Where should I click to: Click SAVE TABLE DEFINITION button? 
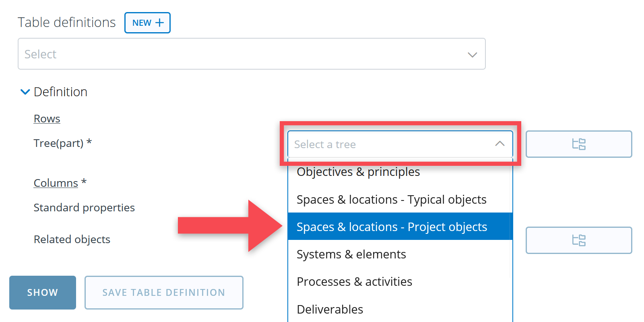click(x=164, y=293)
